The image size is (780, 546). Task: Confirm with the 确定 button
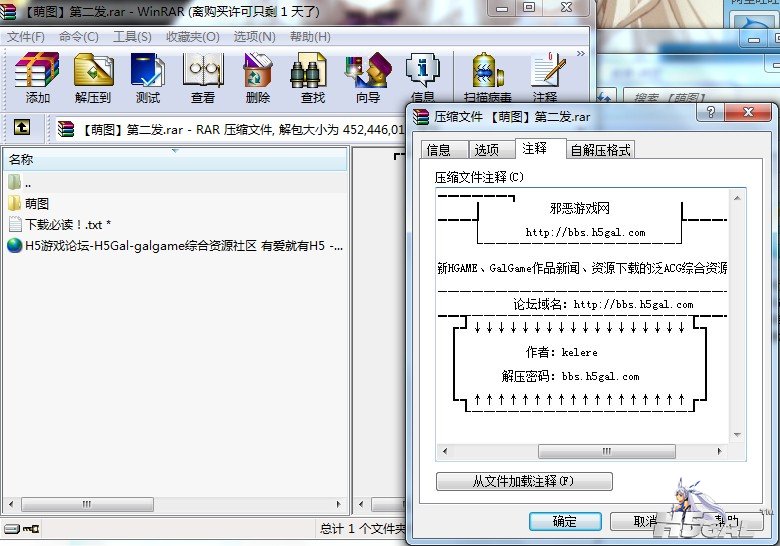[565, 521]
